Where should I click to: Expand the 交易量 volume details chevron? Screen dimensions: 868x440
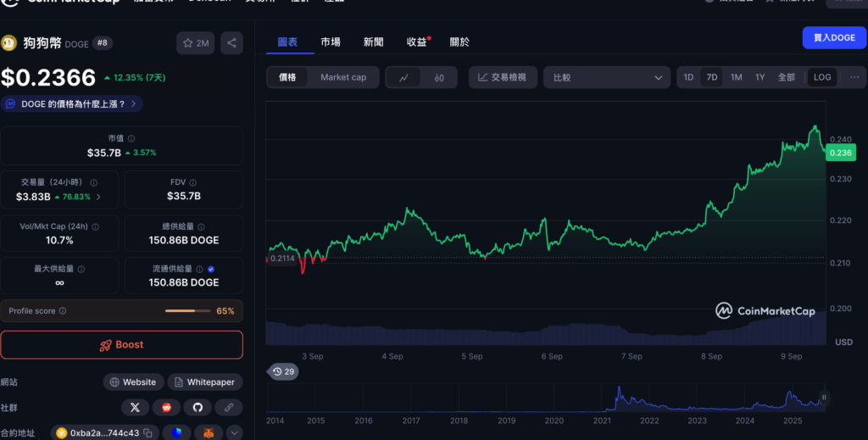coord(98,197)
